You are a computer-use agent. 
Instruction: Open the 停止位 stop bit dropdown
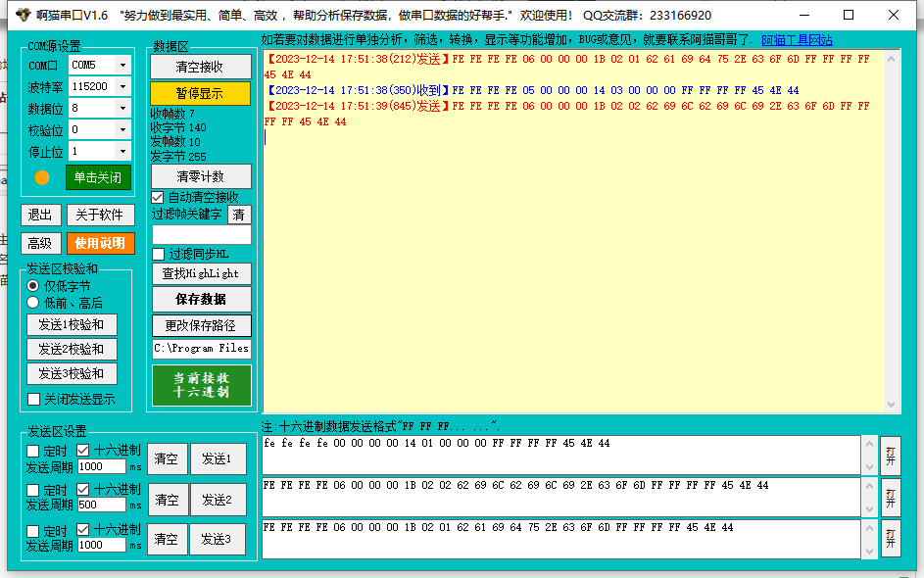122,151
